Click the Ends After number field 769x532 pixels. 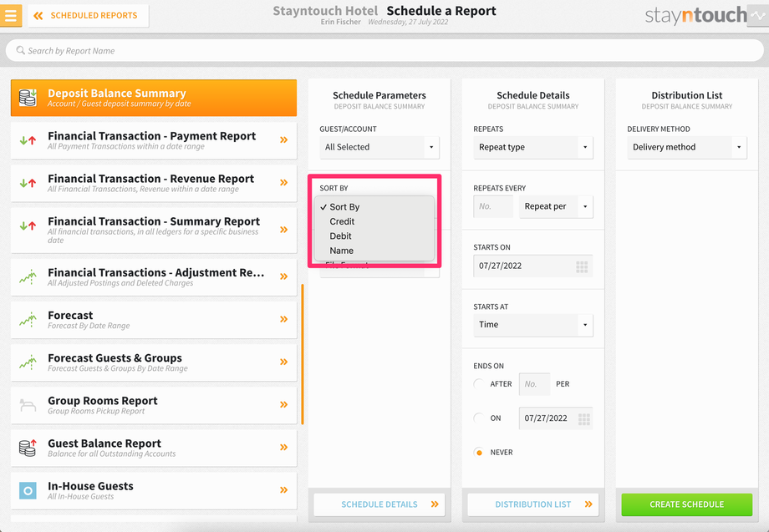click(x=534, y=384)
